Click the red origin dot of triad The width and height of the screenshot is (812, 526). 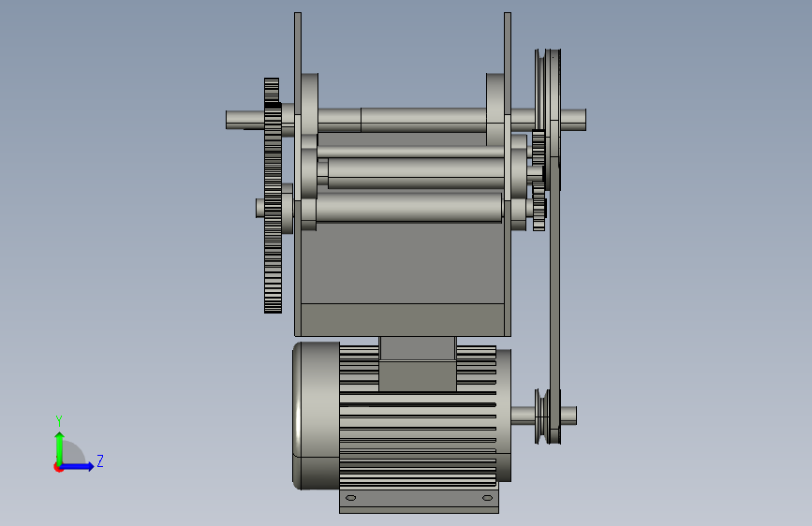(58, 467)
